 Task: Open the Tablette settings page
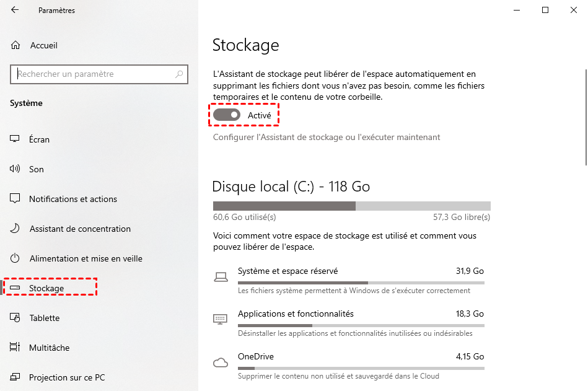coord(45,318)
